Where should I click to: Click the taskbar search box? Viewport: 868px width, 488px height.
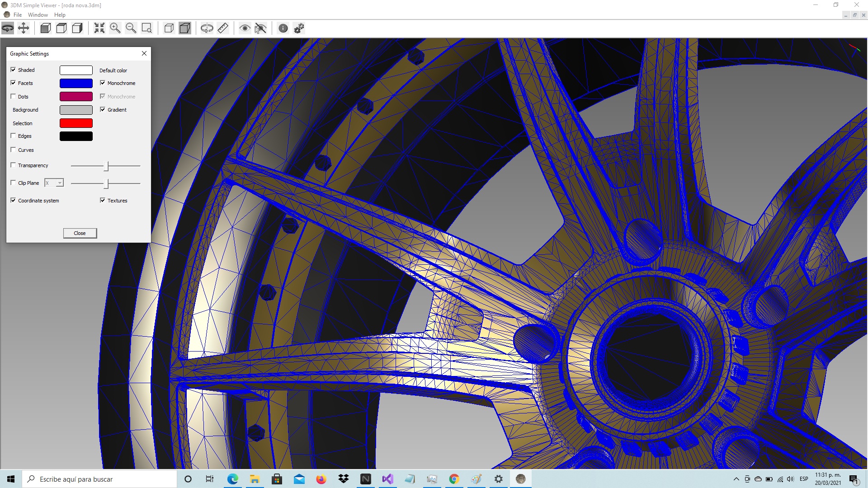[99, 479]
